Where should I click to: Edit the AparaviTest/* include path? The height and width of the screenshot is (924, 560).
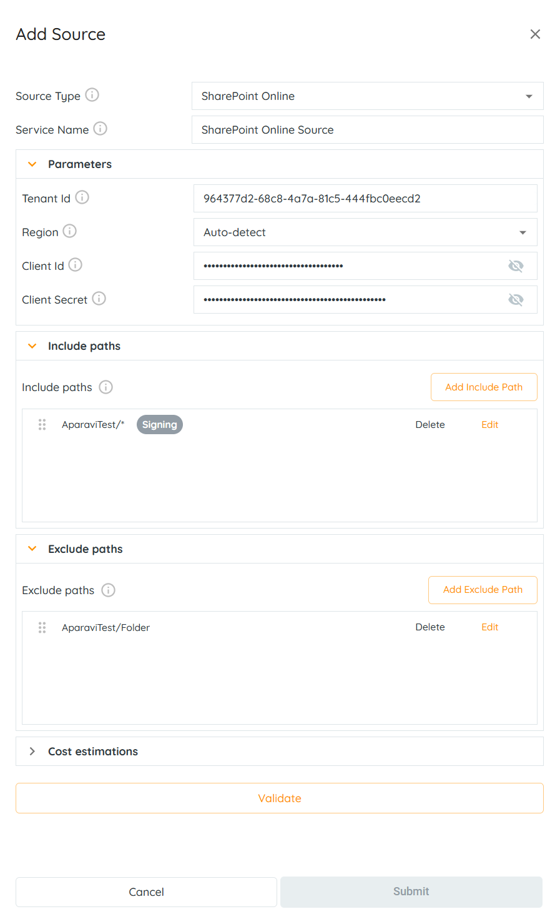point(489,425)
